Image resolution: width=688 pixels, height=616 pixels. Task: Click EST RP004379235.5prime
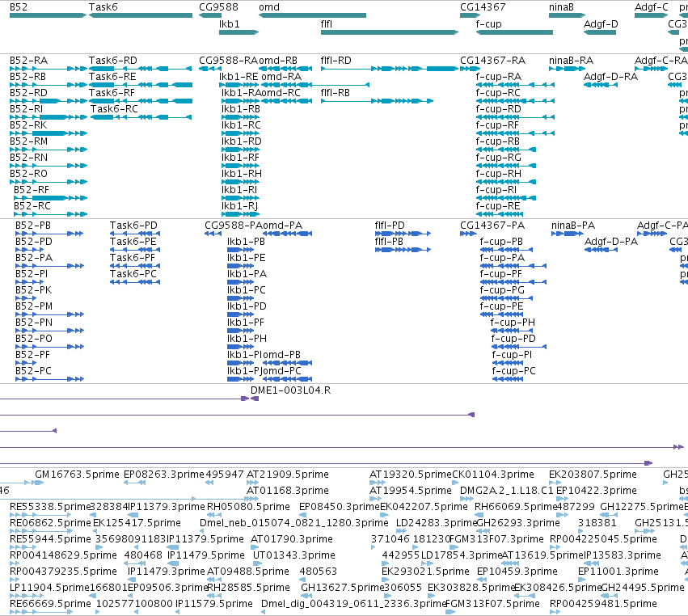click(63, 572)
